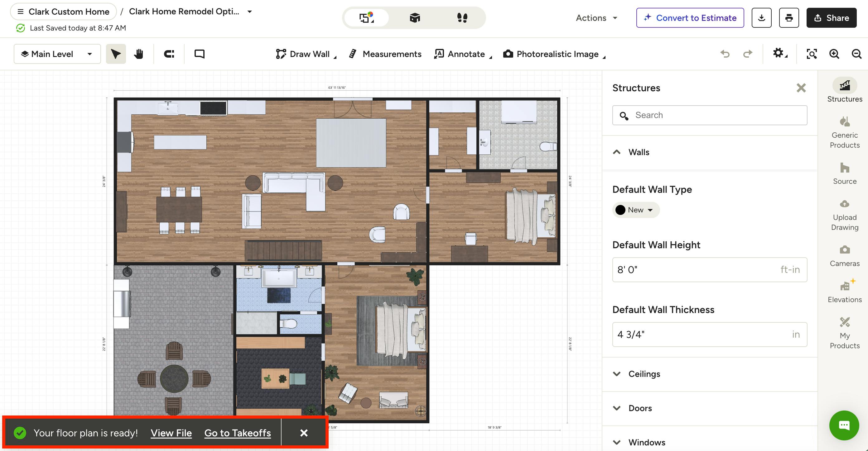Open the Structures sidebar panel
Image resolution: width=868 pixels, height=451 pixels.
844,90
